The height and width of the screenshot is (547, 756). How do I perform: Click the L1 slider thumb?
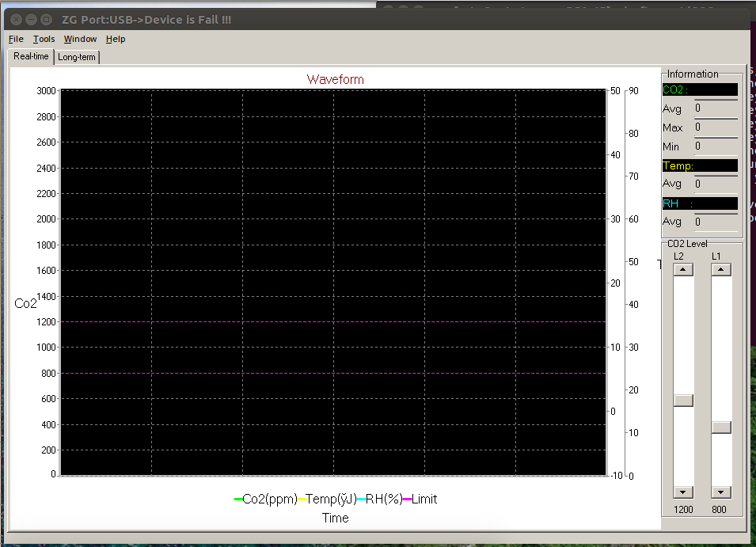pyautogui.click(x=721, y=427)
